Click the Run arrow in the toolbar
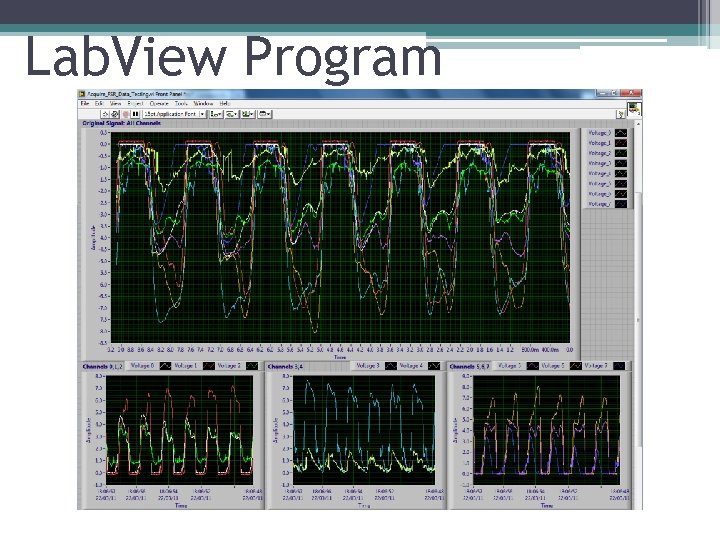 coord(105,114)
